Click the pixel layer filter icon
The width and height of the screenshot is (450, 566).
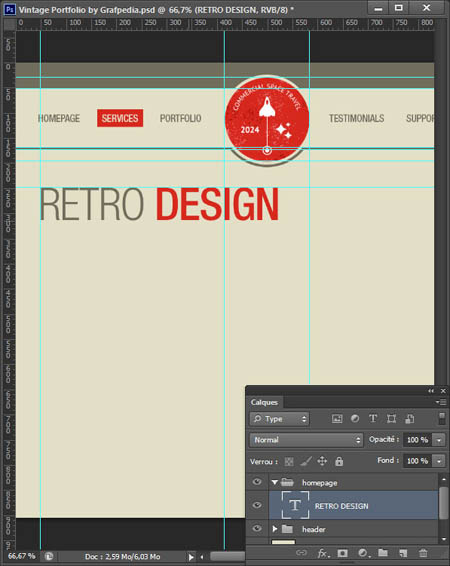click(x=337, y=419)
